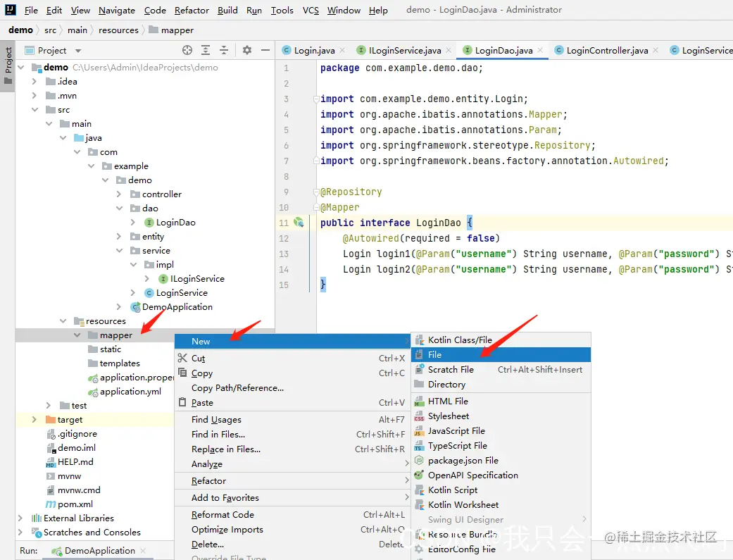Open the Refactor menu in menu bar

192,10
